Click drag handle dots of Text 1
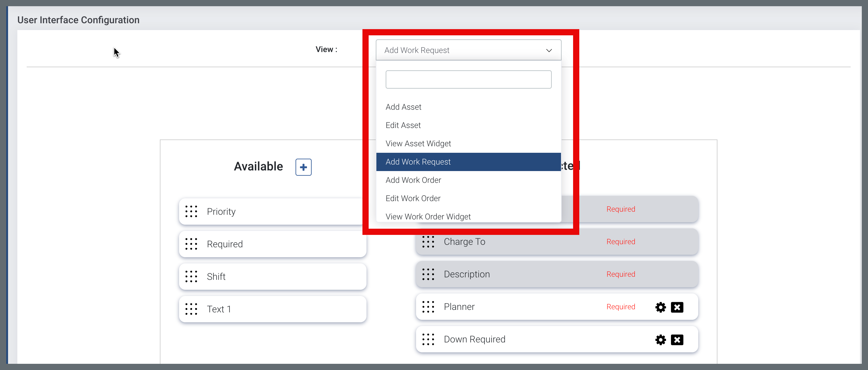Viewport: 868px width, 370px height. [191, 309]
